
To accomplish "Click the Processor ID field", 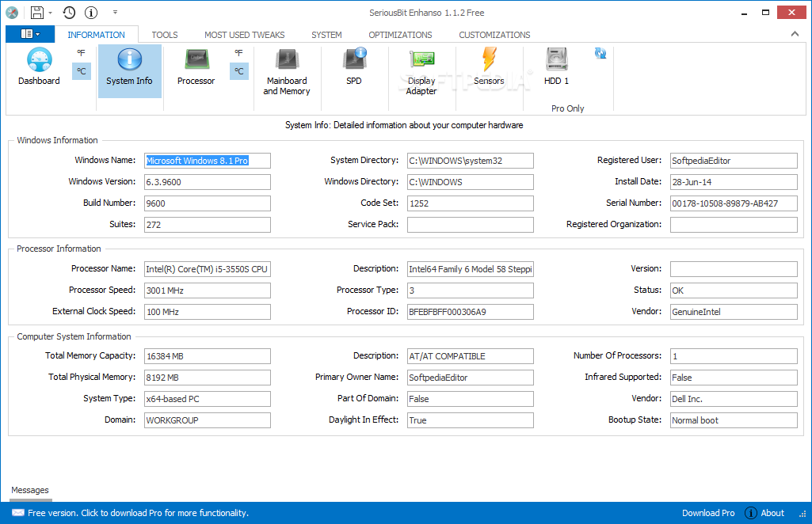I will point(471,311).
